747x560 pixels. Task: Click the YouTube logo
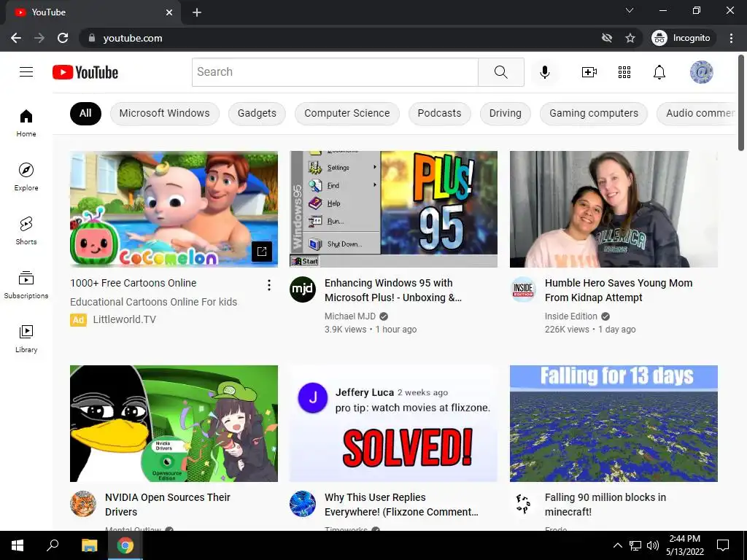(x=85, y=72)
